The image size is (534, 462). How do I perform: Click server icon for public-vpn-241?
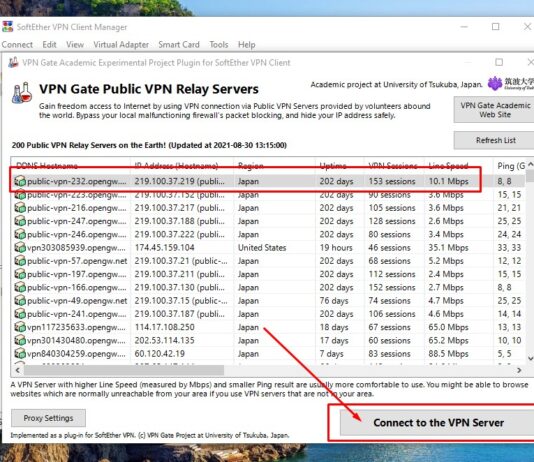pos(20,314)
